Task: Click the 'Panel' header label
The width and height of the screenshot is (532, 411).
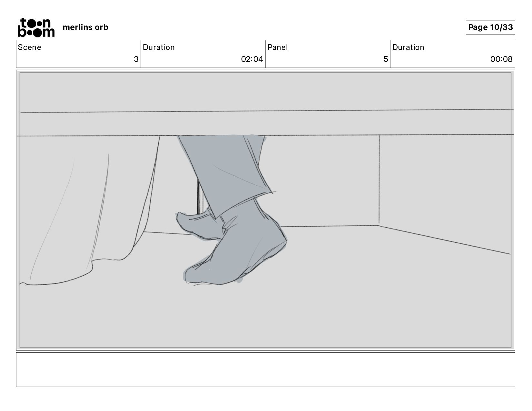Action: coord(278,47)
